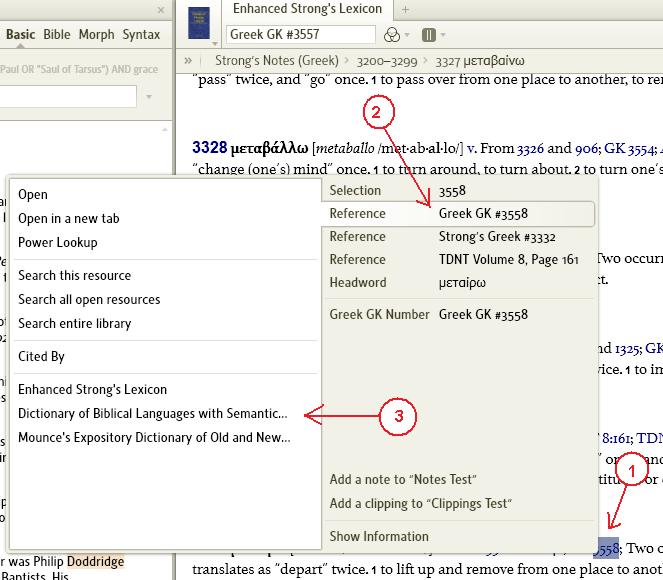
Task: Open Dictionary of Biblical Languages with Semantic
Action: [x=152, y=413]
